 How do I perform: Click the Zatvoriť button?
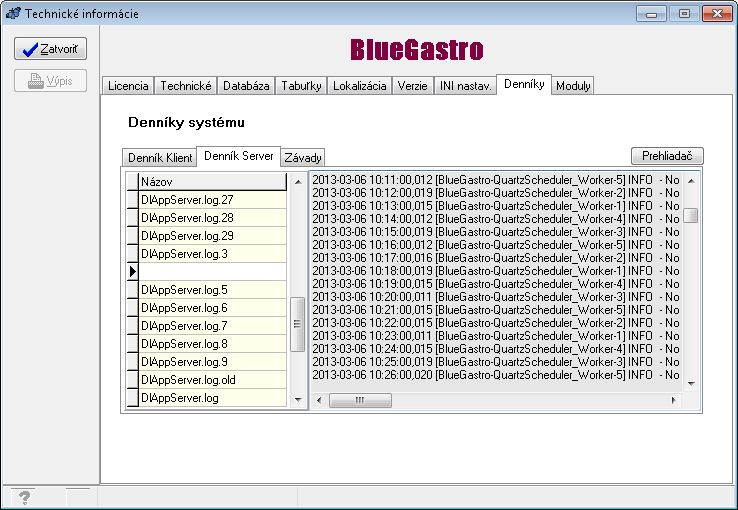[x=50, y=49]
